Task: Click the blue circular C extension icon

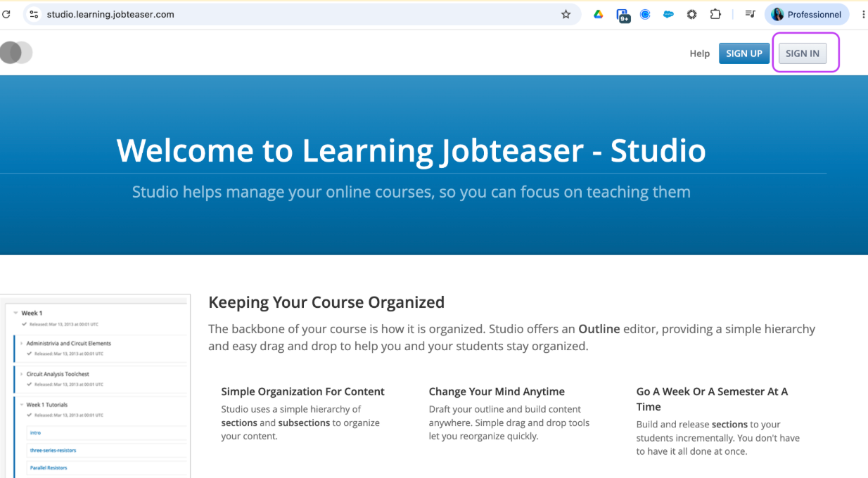Action: (x=645, y=14)
